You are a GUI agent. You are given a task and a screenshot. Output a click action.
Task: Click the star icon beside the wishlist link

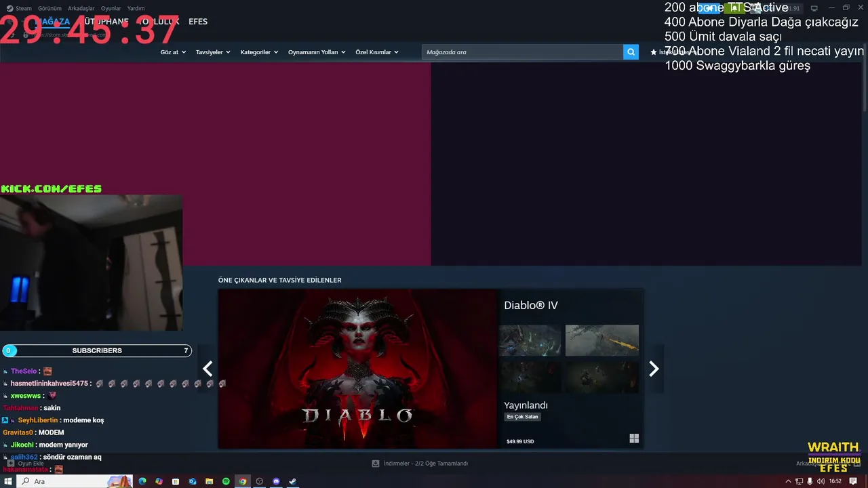pos(654,52)
